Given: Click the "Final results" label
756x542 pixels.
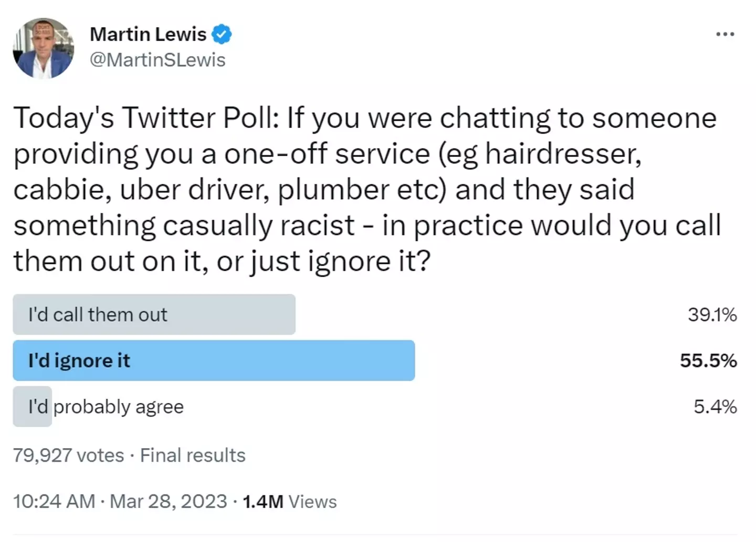Looking at the screenshot, I should pos(193,455).
